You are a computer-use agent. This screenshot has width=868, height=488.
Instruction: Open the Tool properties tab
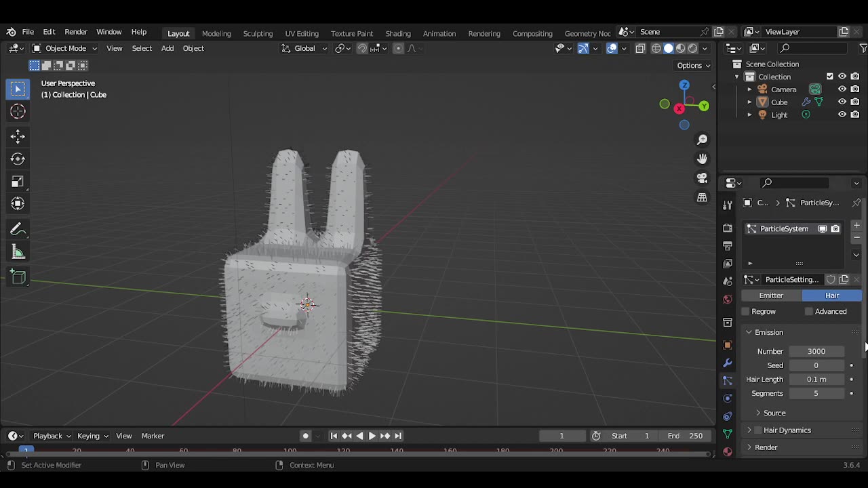click(x=728, y=205)
